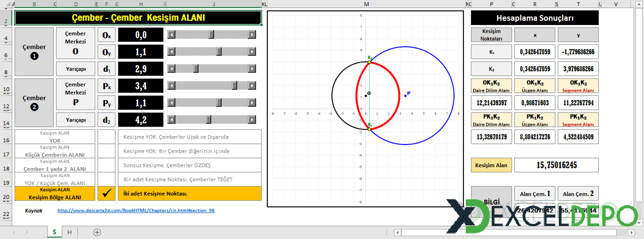Screen dimensions: 644x239
Task: Click the workbook horizontal scrollbar left arrow
Action: 398,232
